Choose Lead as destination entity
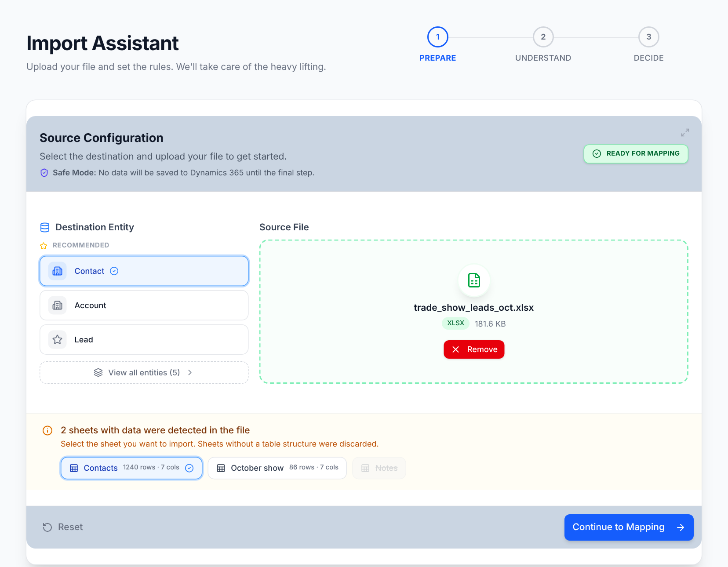The height and width of the screenshot is (567, 728). (144, 340)
